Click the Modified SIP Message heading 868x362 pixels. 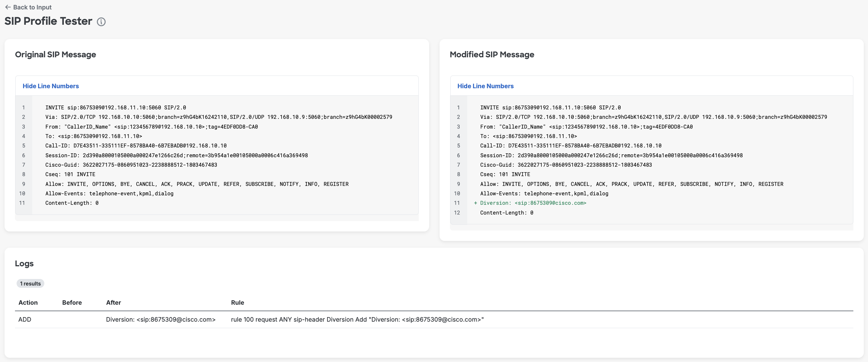click(x=492, y=54)
